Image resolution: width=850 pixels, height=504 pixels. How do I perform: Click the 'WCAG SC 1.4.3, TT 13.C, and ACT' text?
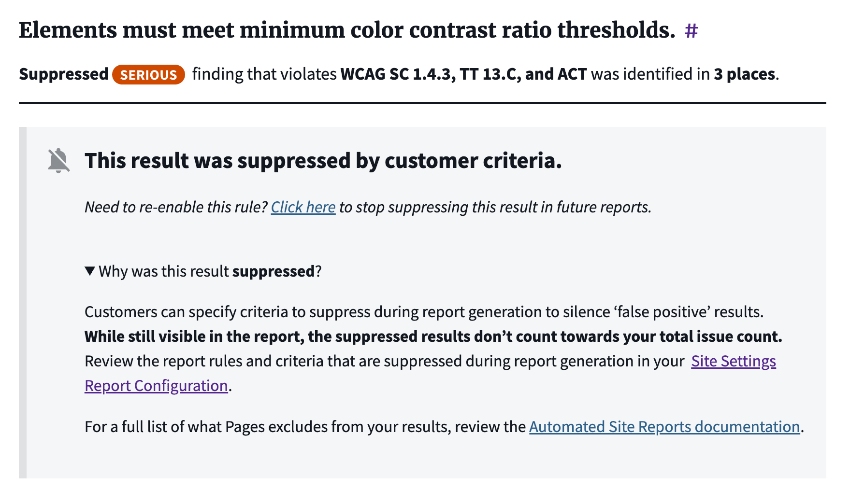click(x=463, y=74)
